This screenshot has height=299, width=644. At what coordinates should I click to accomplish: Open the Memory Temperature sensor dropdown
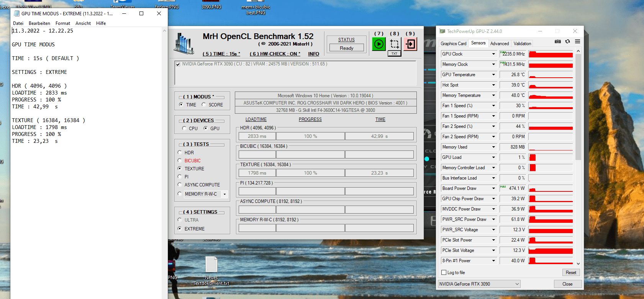pos(493,95)
